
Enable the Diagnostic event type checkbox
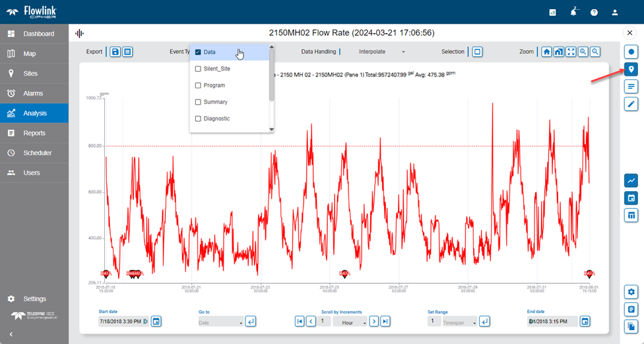(198, 119)
